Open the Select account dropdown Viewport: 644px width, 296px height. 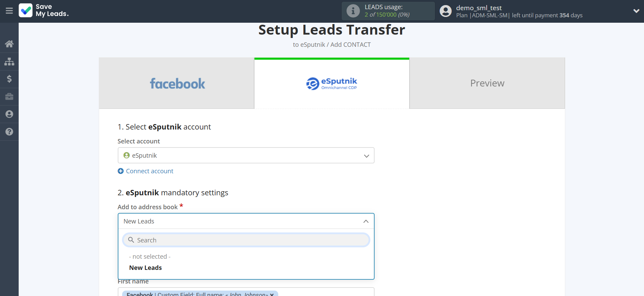[246, 155]
